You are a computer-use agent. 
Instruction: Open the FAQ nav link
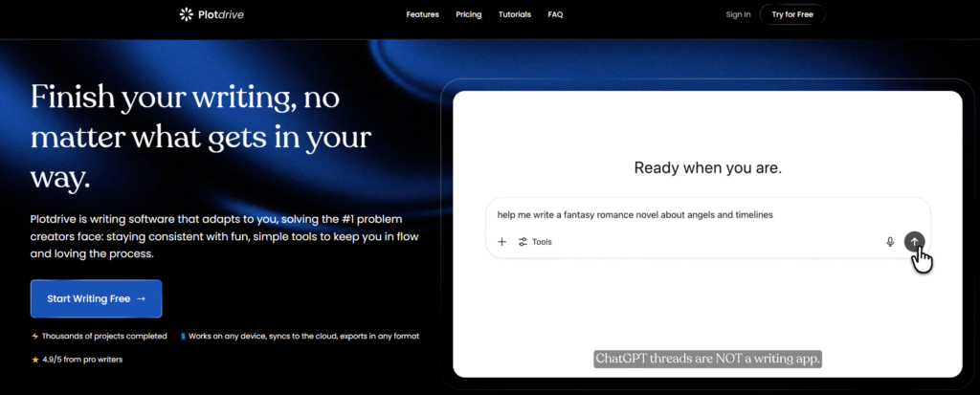pyautogui.click(x=555, y=14)
